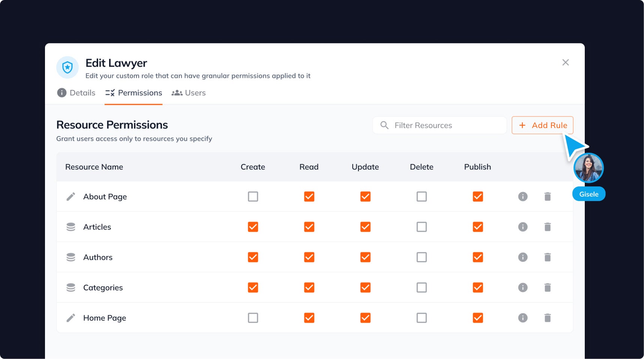Uncheck Create permission for Articles
This screenshot has width=644, height=359.
(253, 227)
